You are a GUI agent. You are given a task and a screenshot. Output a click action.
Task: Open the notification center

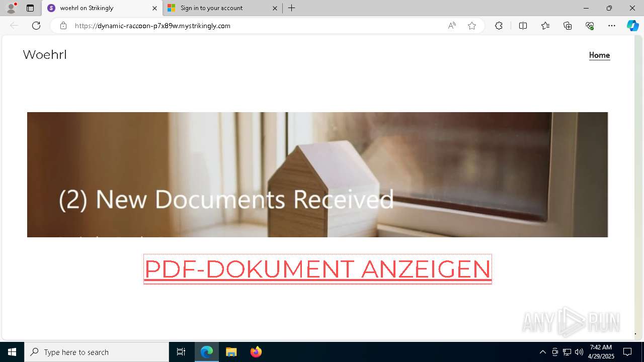pyautogui.click(x=627, y=352)
